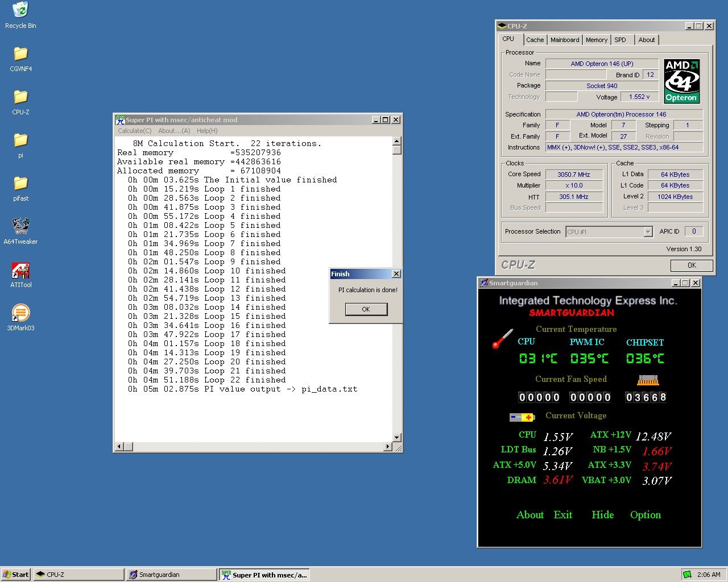Screen dimensions: 728x582
Task: Open the Windows Start menu
Action: coord(15,575)
